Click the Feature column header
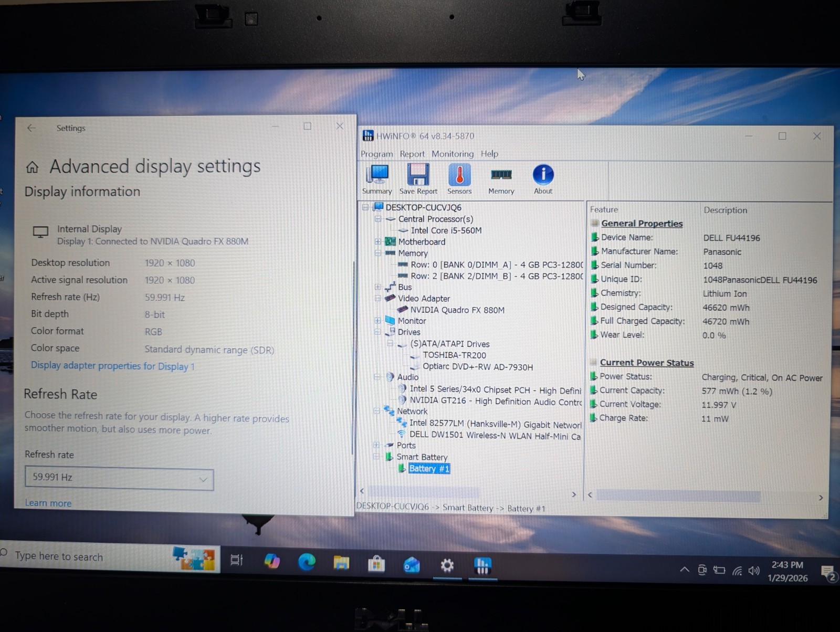840x632 pixels. 604,209
